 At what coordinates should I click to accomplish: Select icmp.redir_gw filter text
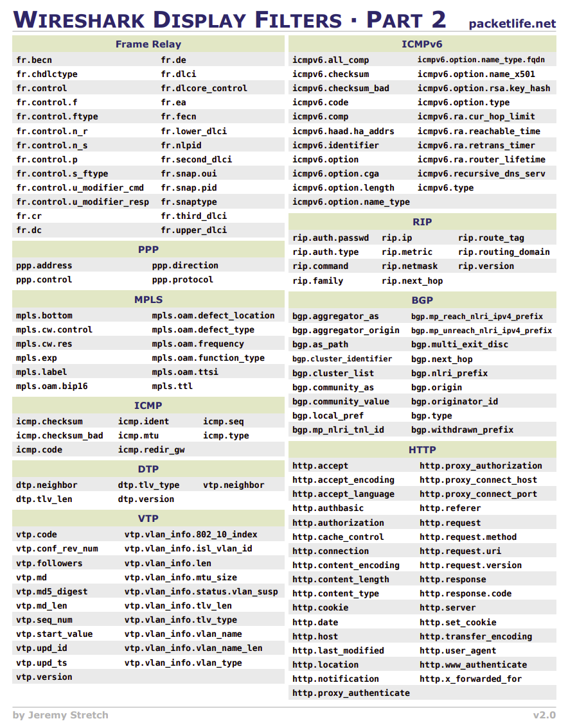click(x=152, y=450)
